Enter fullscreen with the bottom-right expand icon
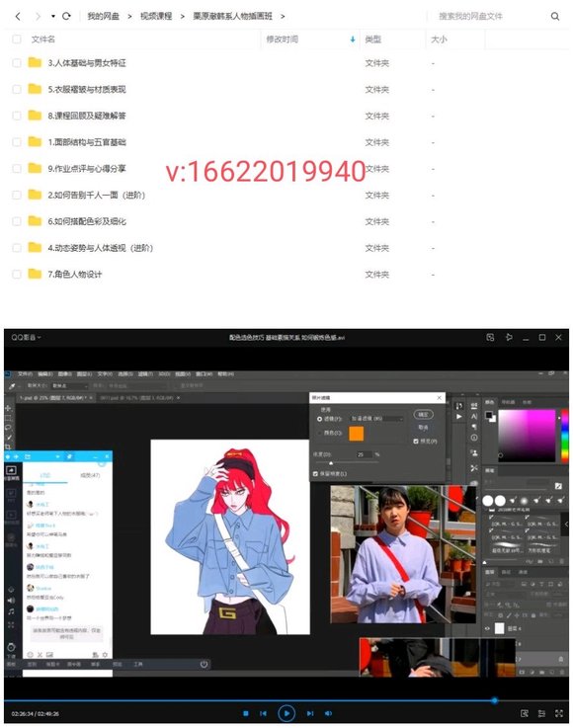 coord(559,713)
